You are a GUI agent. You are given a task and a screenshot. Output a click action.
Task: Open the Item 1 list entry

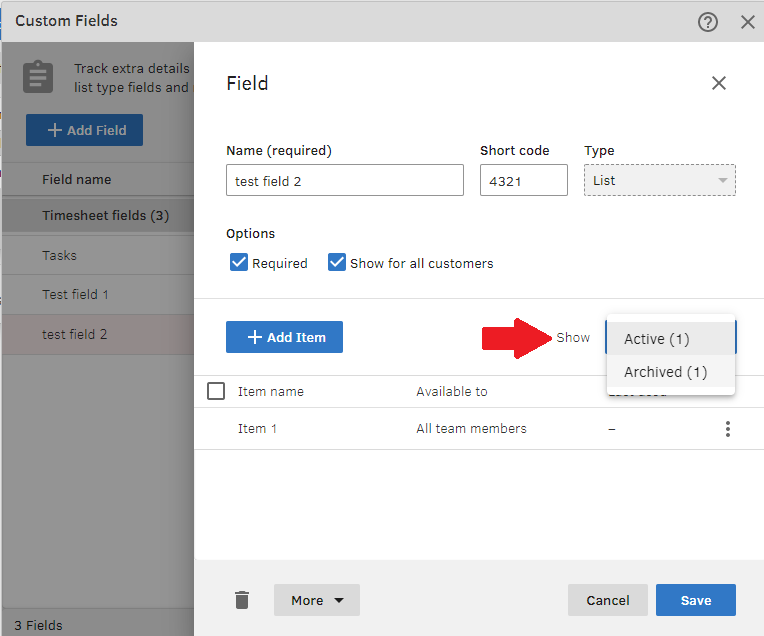tap(257, 429)
